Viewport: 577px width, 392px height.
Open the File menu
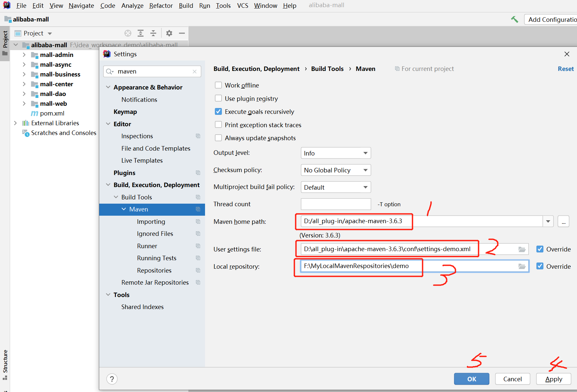coord(21,6)
